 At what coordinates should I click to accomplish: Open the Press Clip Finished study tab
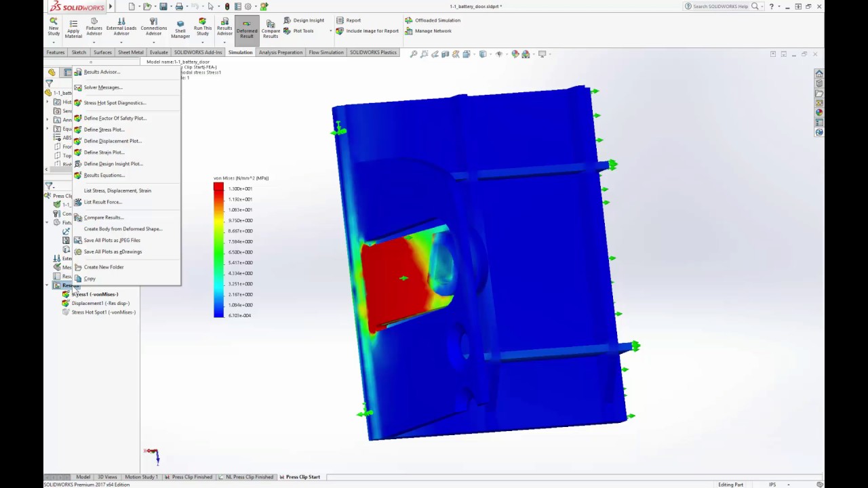[x=189, y=476]
